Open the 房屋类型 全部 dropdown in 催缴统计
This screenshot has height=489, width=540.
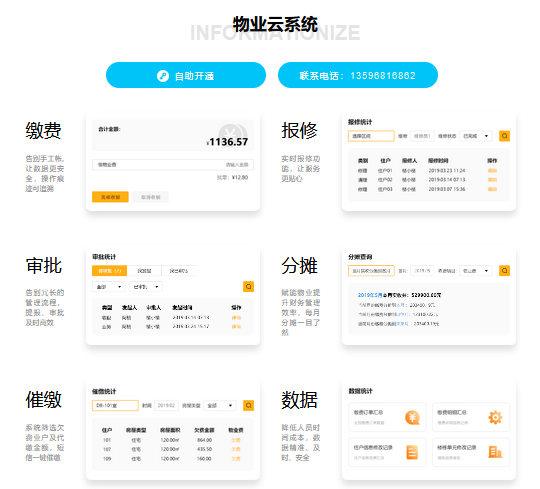pyautogui.click(x=220, y=405)
